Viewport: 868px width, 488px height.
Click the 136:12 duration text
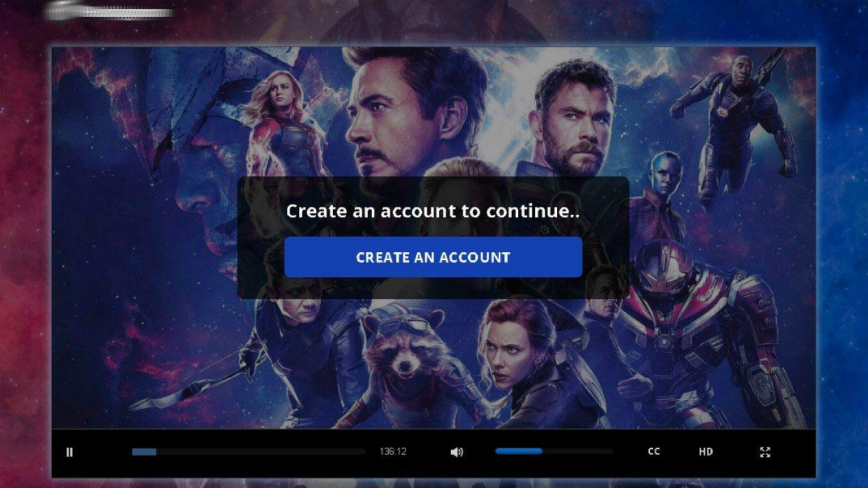point(393,452)
